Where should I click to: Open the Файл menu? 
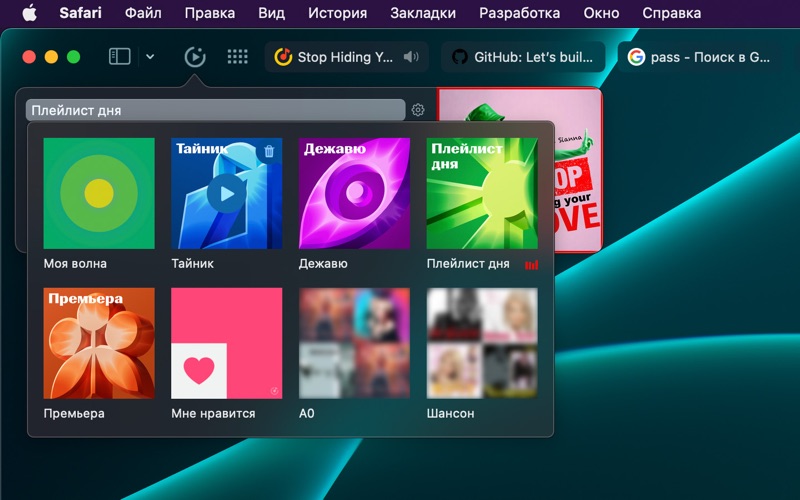tap(143, 13)
